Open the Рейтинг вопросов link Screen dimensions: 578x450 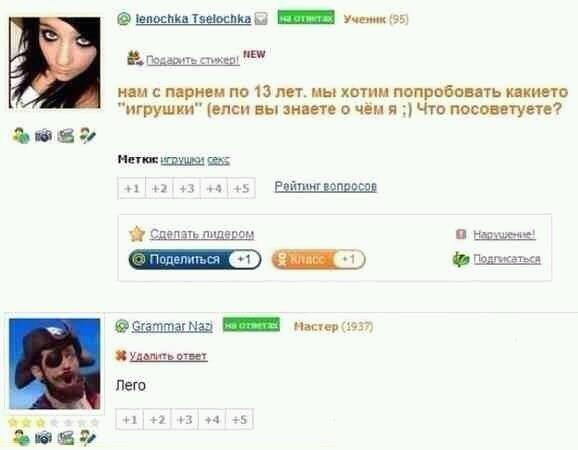pyautogui.click(x=325, y=186)
